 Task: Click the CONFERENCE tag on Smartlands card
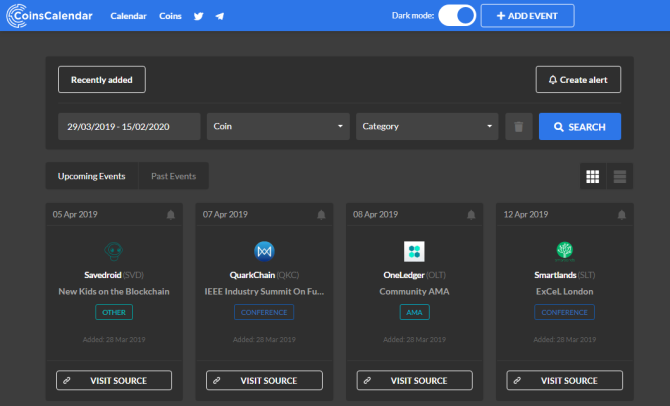click(564, 312)
